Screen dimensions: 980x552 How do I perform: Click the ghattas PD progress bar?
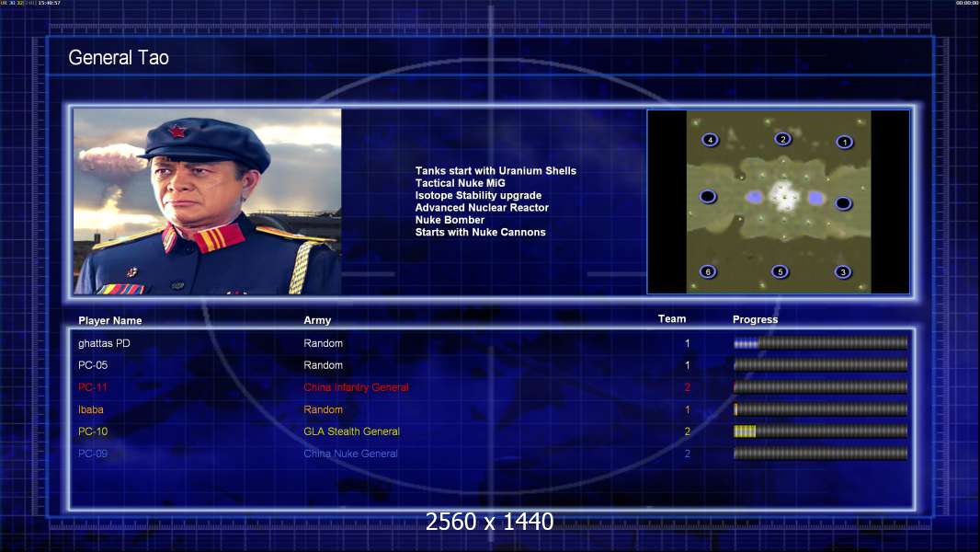(820, 342)
